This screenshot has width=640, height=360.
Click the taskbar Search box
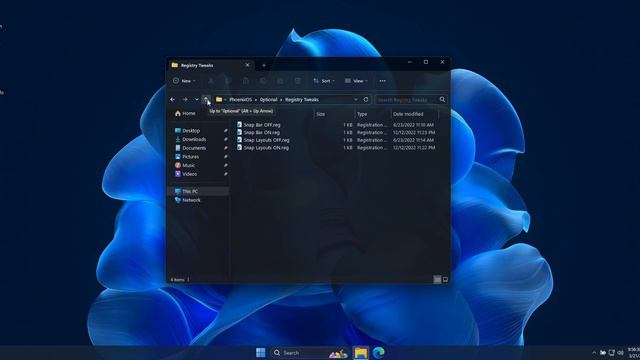(310, 353)
